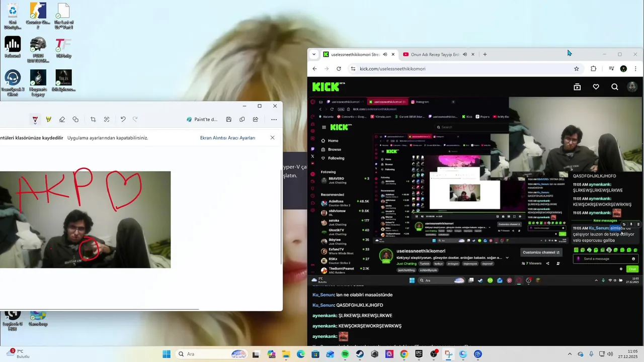The image size is (644, 362).
Task: Save the snip with the floppy disk icon
Action: click(x=228, y=120)
